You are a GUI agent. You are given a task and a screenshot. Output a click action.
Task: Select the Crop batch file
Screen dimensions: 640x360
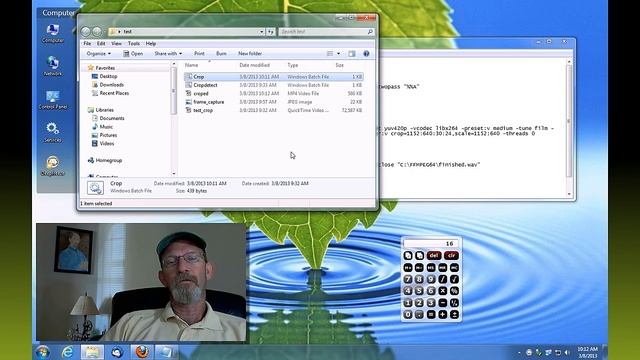273,77
